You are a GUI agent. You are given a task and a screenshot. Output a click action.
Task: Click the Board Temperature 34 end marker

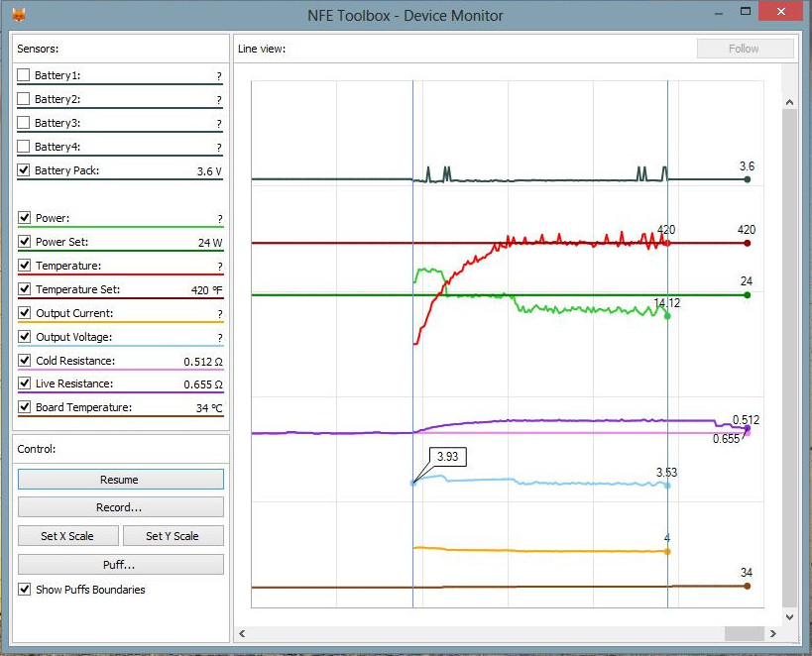pos(748,586)
